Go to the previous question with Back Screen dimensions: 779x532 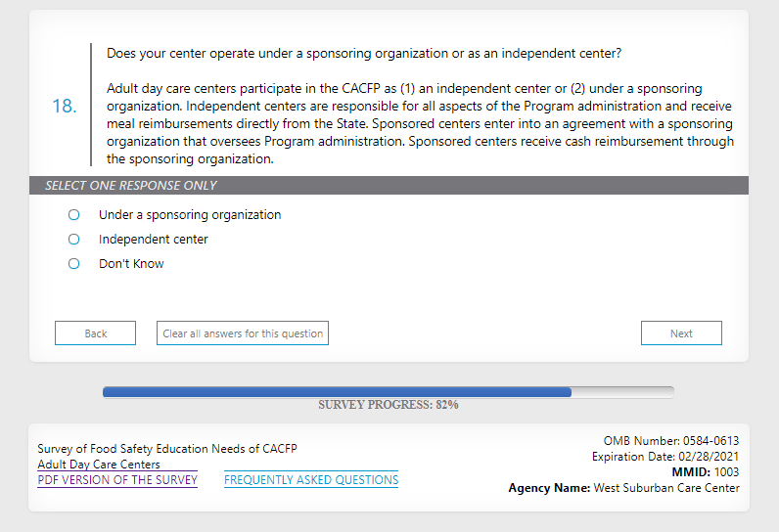coord(95,333)
